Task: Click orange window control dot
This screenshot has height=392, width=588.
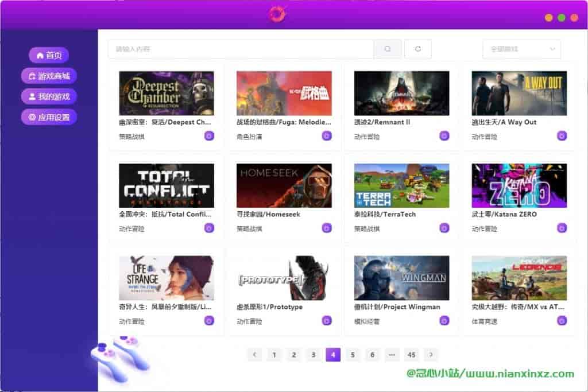Action: click(x=548, y=18)
